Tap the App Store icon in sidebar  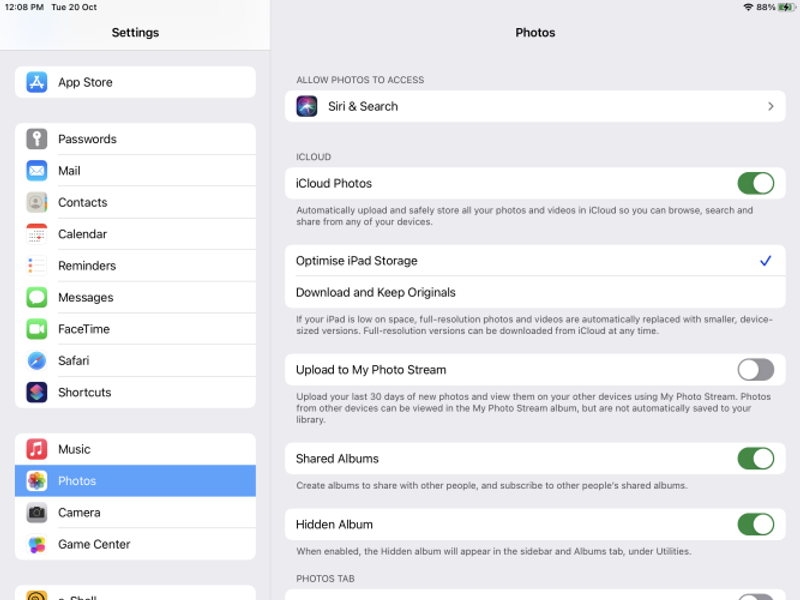pos(37,82)
